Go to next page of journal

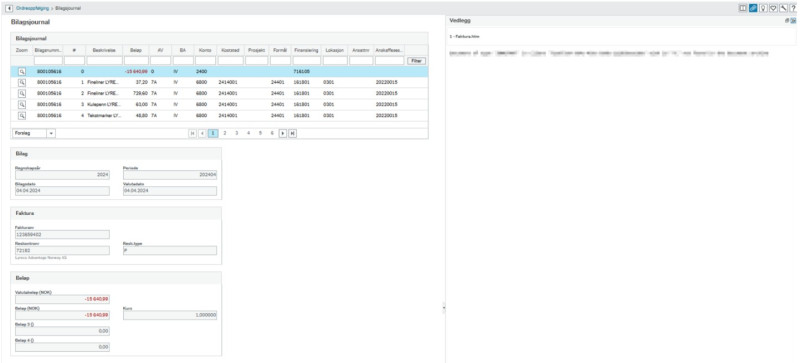coord(283,133)
